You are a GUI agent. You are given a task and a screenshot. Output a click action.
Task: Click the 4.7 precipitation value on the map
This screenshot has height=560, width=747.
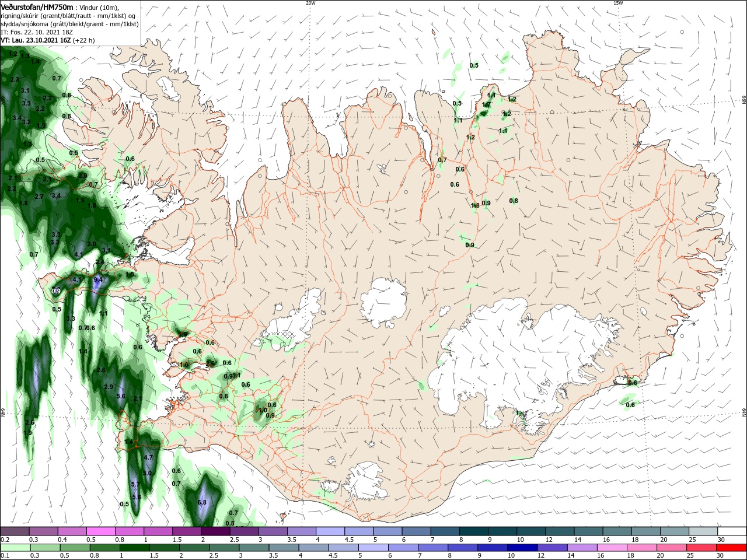(148, 458)
